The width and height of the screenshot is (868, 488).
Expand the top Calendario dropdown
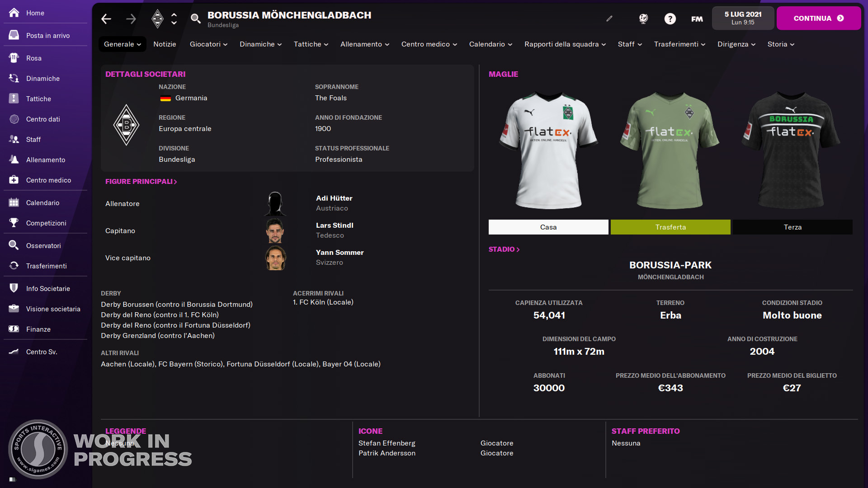(491, 44)
